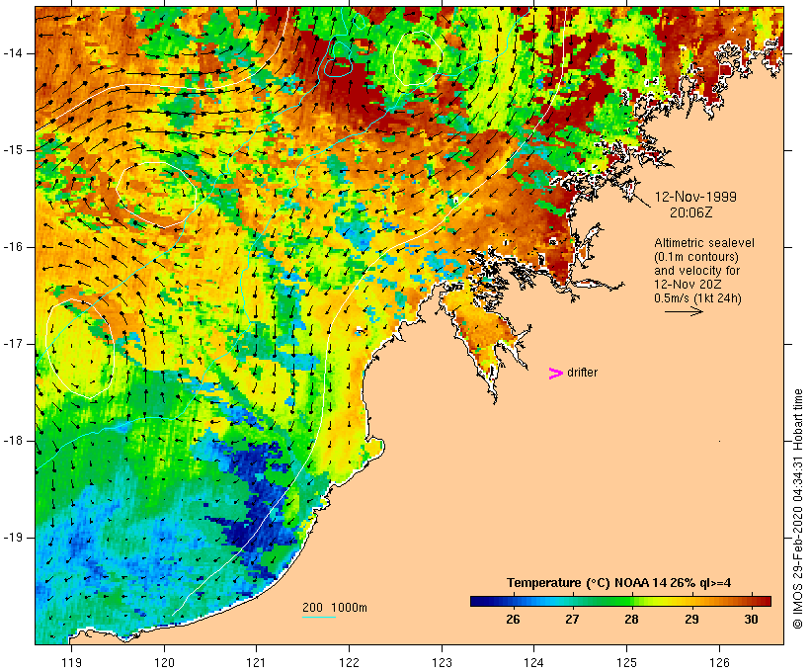Click longitude axis label 123
The height and width of the screenshot is (672, 810).
[442, 662]
